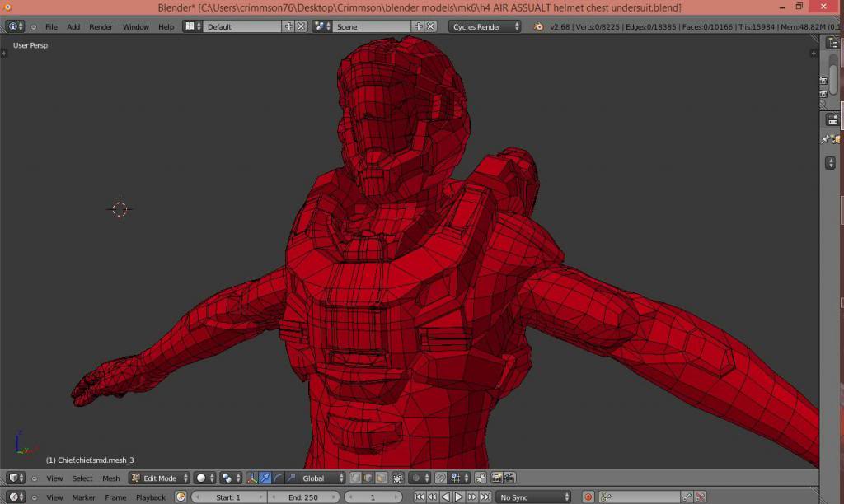The width and height of the screenshot is (844, 504).
Task: Toggle the 3D manipulator widget
Action: point(252,478)
